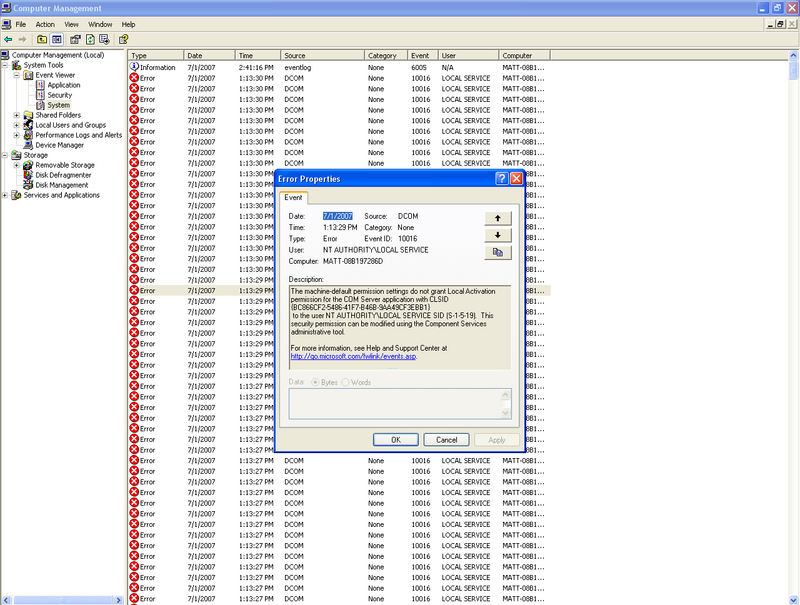Click the Up One Level folder icon
Screen dimensions: 800x605
pos(42,39)
